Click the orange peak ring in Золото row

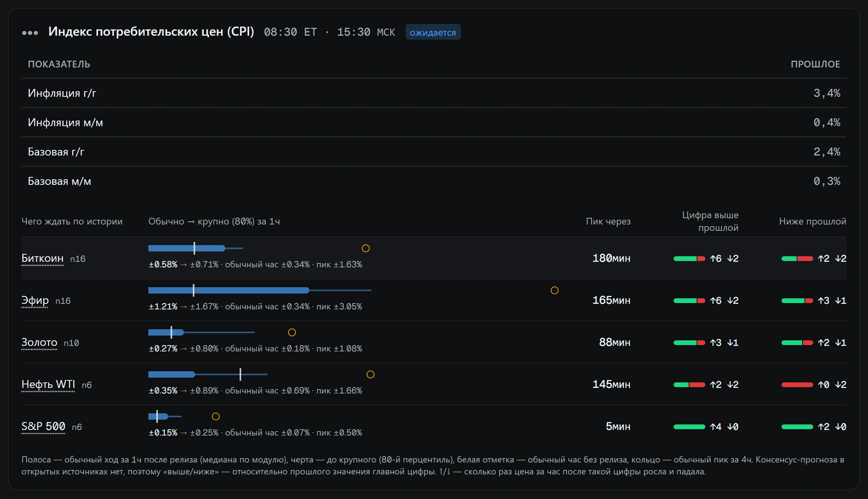(292, 332)
